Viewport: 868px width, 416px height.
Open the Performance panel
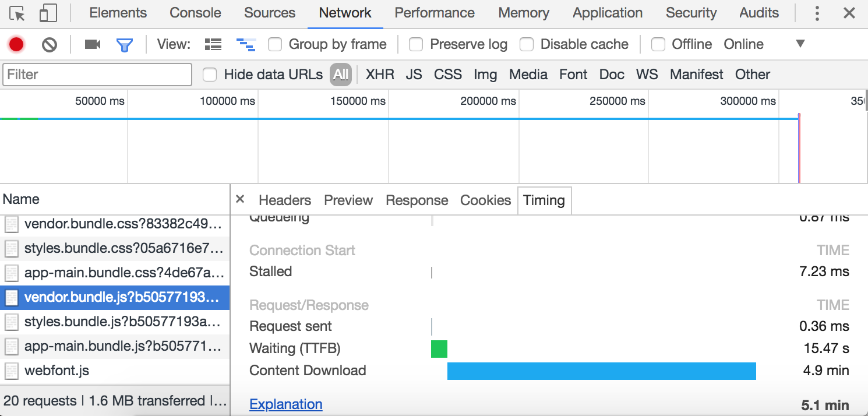tap(434, 12)
